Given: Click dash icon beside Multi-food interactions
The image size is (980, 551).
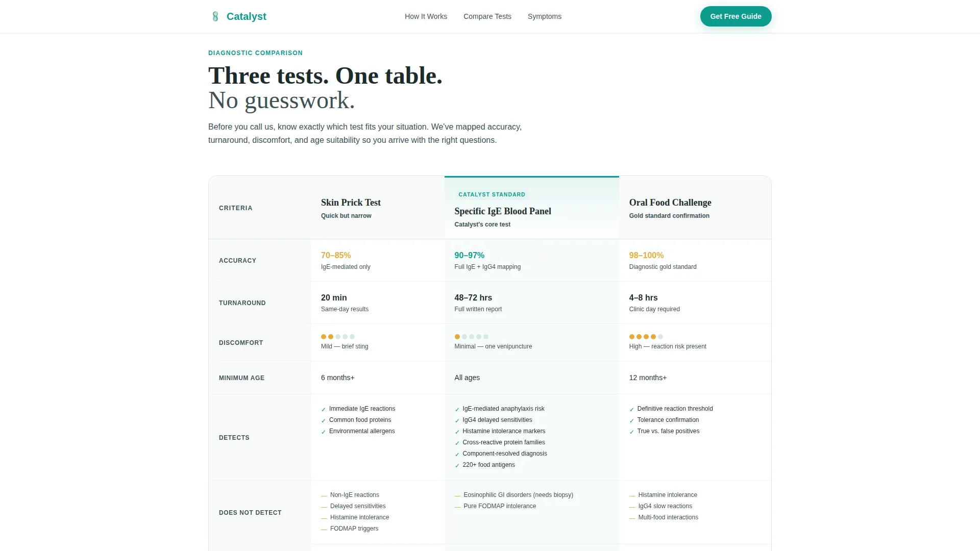Looking at the screenshot, I should pyautogui.click(x=632, y=518).
